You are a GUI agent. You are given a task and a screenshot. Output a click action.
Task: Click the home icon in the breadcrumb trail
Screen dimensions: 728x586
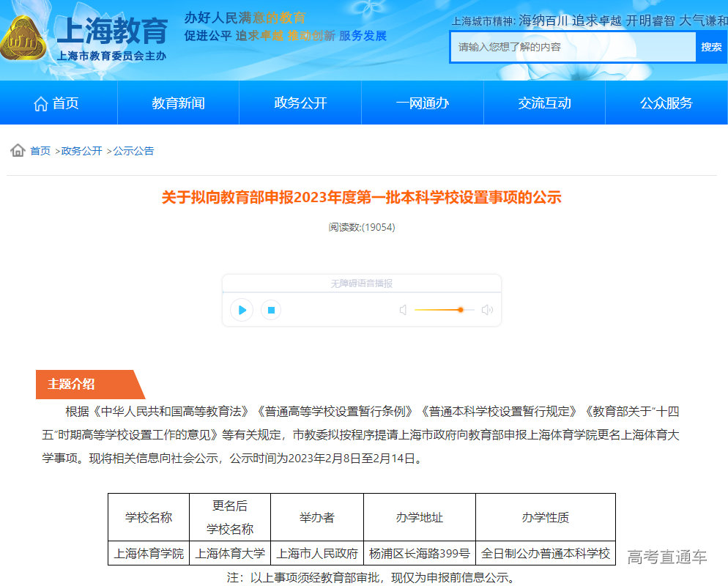(16, 150)
